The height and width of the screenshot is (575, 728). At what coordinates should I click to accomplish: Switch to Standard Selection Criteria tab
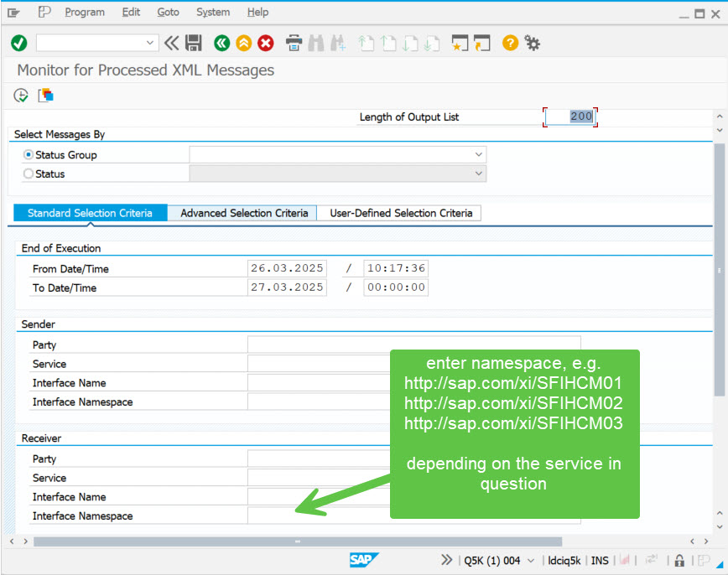[91, 213]
